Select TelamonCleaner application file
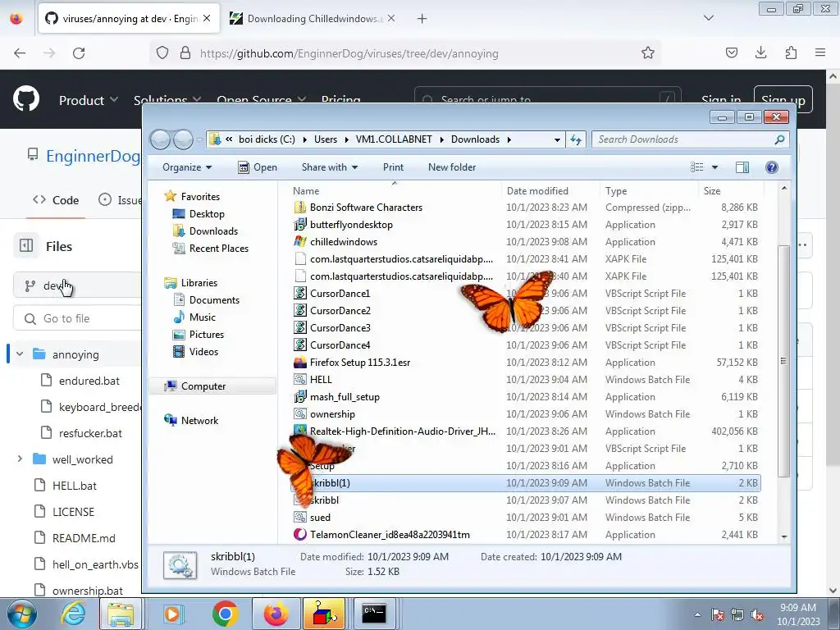The width and height of the screenshot is (840, 630). point(390,535)
